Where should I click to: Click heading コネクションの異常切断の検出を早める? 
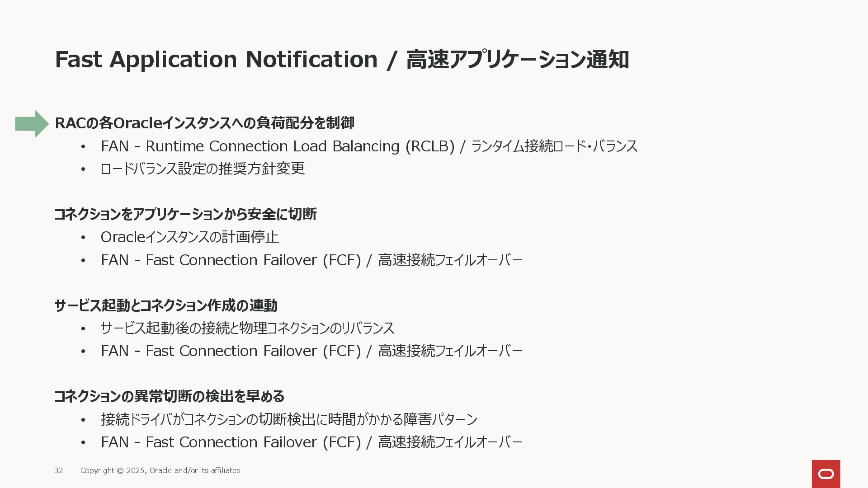tap(170, 396)
